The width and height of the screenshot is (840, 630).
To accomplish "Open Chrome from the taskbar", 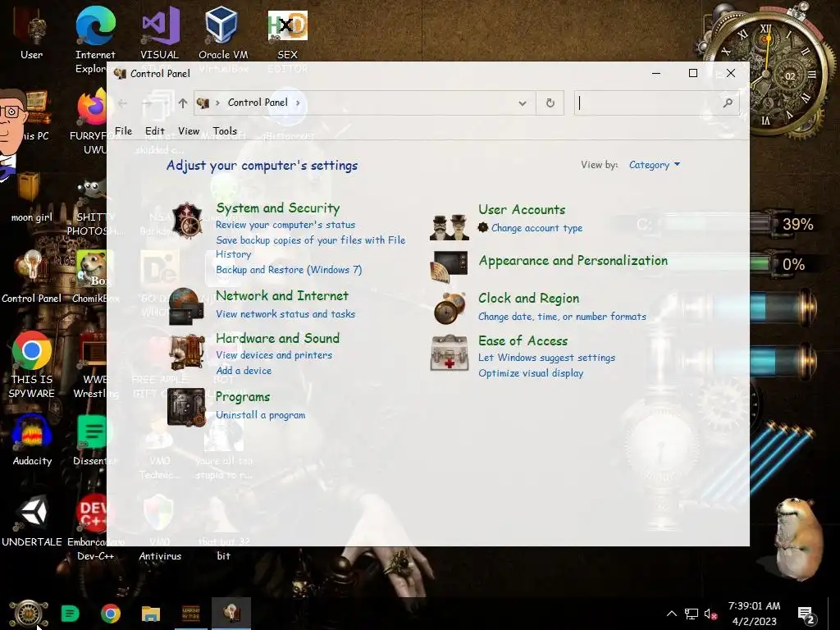I will coord(111,614).
